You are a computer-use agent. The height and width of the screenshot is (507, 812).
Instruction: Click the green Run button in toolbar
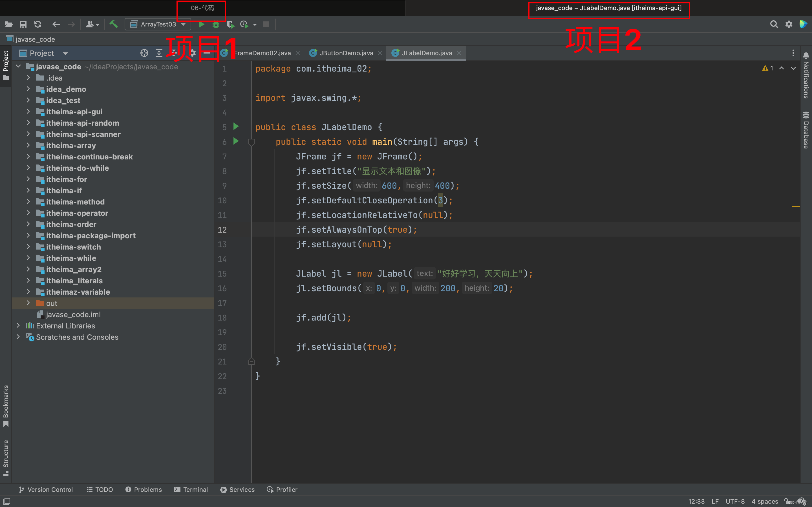coord(201,25)
